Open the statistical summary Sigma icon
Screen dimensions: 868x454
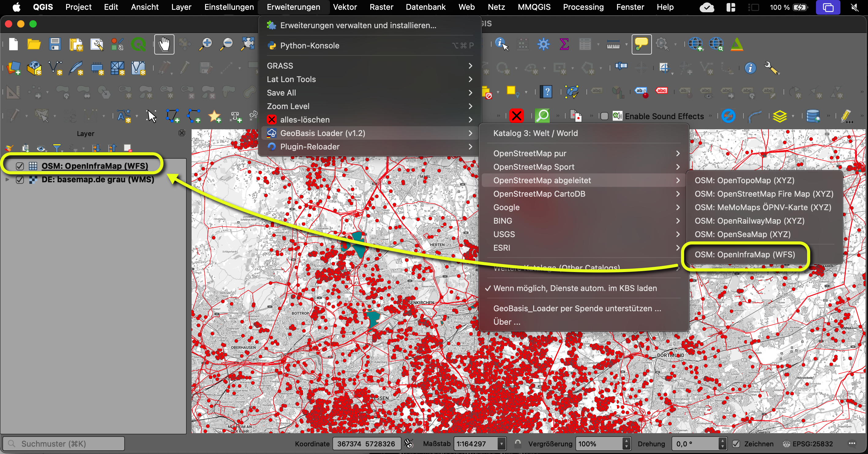tap(564, 44)
